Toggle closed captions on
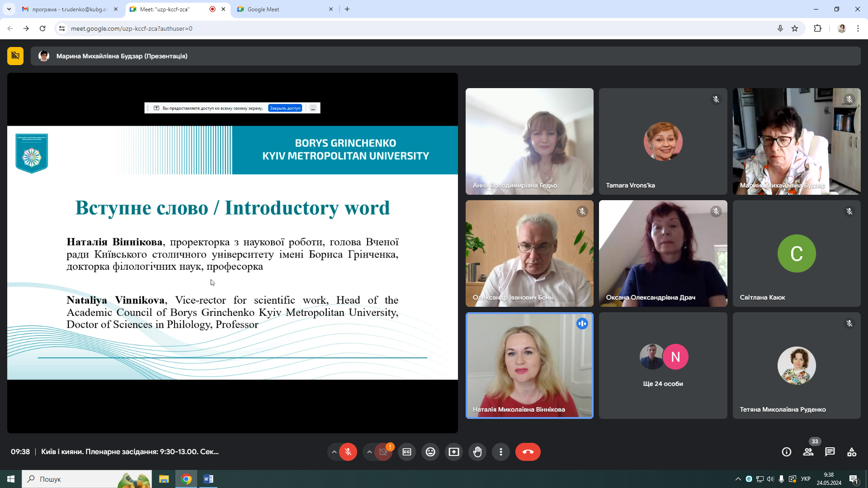Image resolution: width=868 pixels, height=488 pixels. (x=407, y=452)
